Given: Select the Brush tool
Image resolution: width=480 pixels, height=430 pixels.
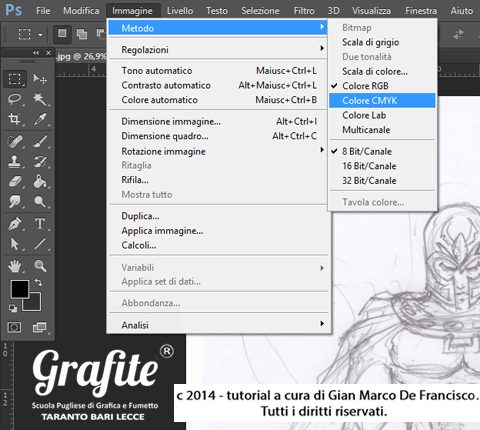Looking at the screenshot, I should point(40,142).
